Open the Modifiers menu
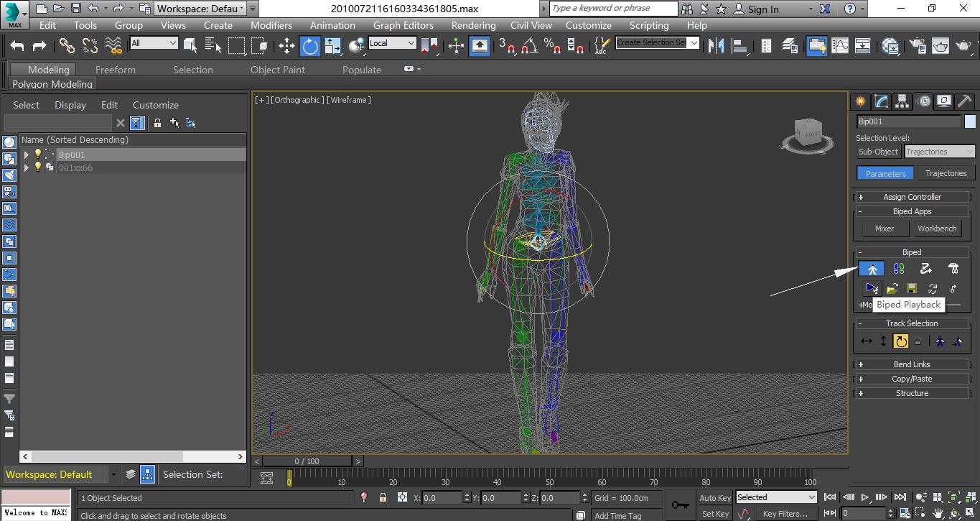This screenshot has width=980, height=521. (x=271, y=25)
